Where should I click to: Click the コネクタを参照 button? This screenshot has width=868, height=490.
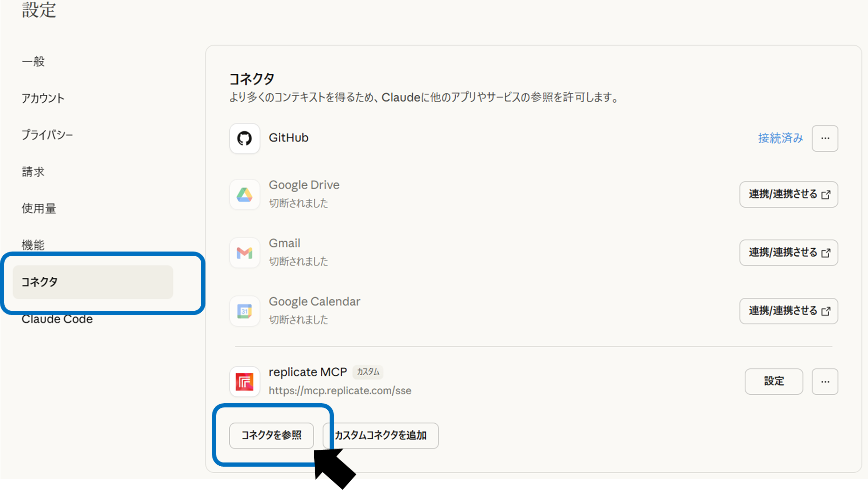tap(271, 435)
